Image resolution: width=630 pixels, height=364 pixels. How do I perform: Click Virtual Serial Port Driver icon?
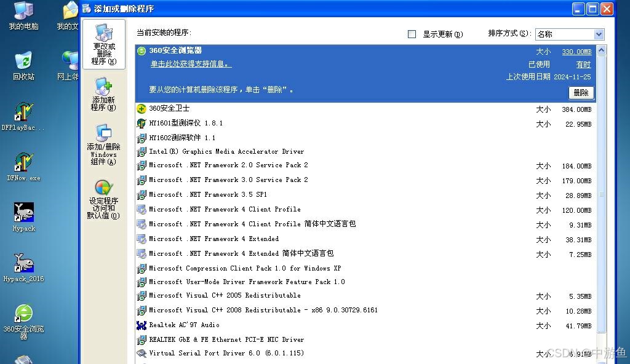(142, 354)
